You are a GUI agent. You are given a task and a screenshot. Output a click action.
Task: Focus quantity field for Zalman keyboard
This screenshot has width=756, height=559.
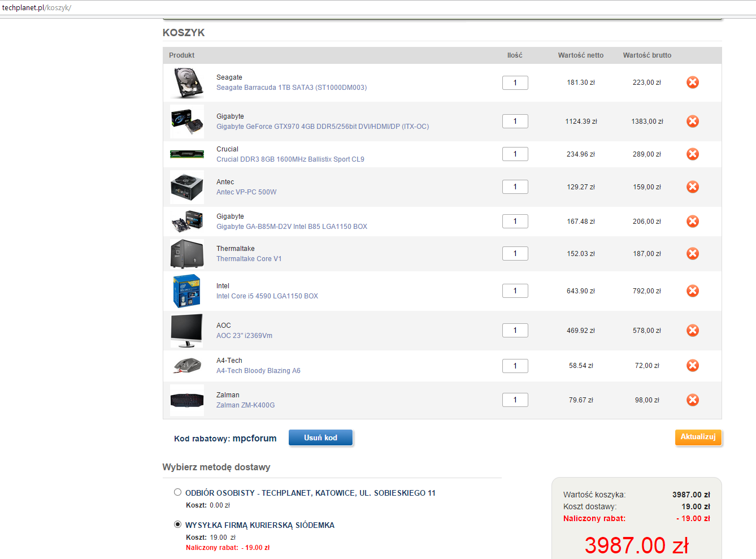(x=515, y=400)
